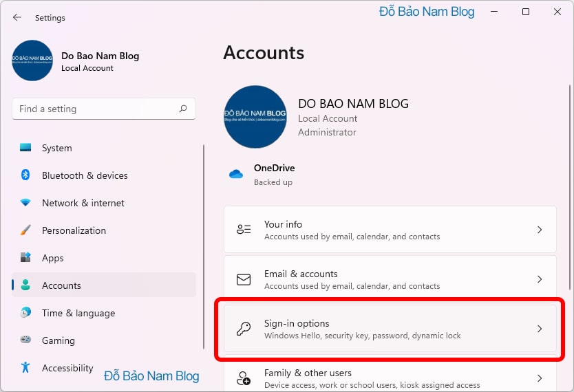Screen dimensions: 574x392
Task: Click the Email envelope icon
Action: (x=244, y=279)
